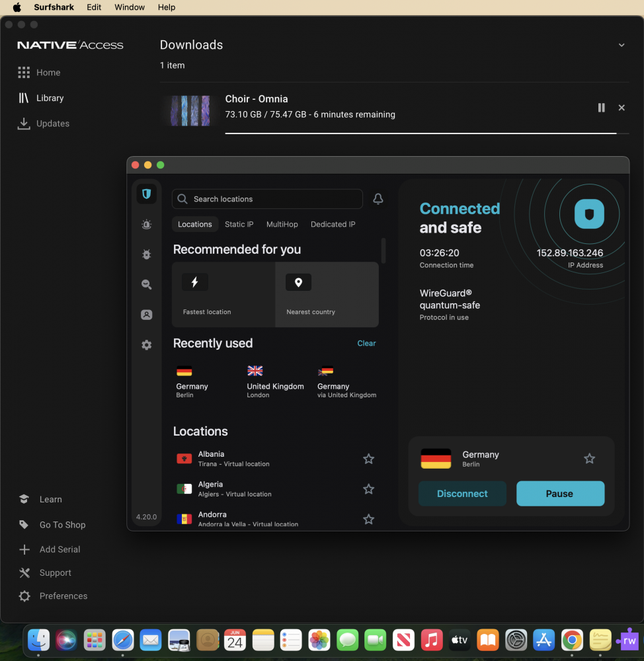The width and height of the screenshot is (644, 661).
Task: Click Add Serial in Native Access
Action: tap(50, 549)
